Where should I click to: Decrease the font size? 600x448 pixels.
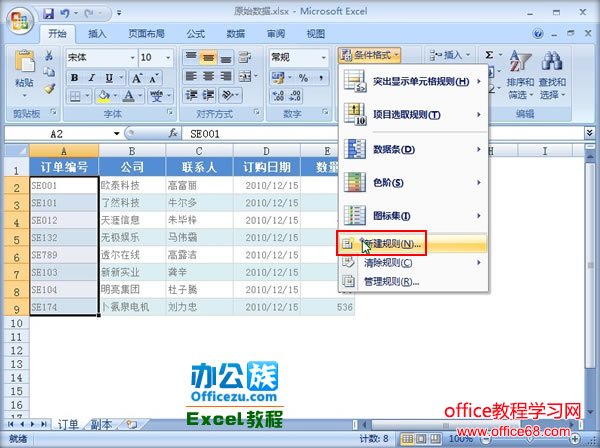click(x=154, y=78)
